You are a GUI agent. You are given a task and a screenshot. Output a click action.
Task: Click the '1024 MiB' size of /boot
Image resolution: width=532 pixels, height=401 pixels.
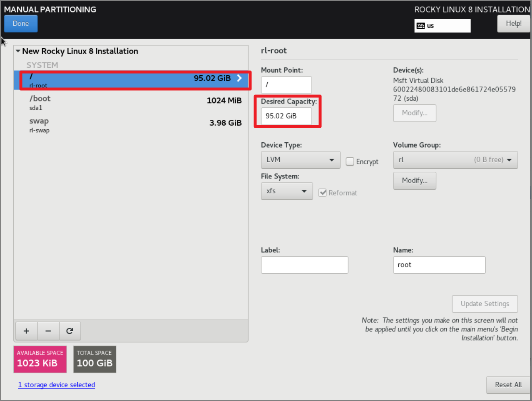[224, 101]
